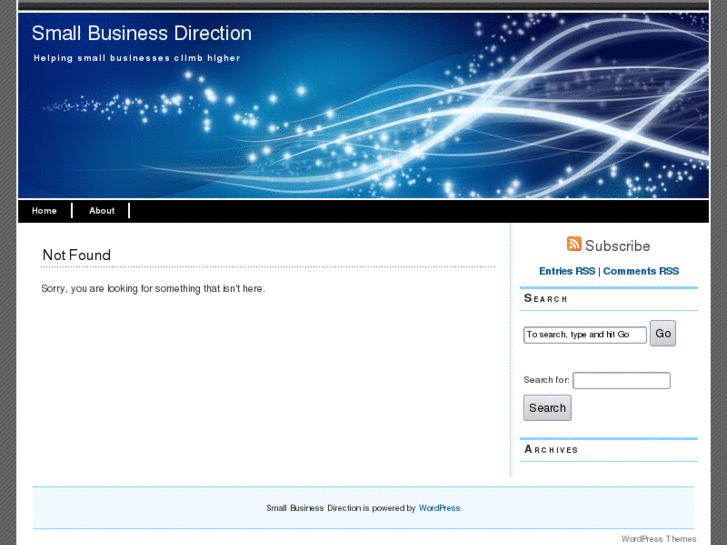The width and height of the screenshot is (727, 545).
Task: Click the Archives sidebar heading
Action: click(551, 449)
